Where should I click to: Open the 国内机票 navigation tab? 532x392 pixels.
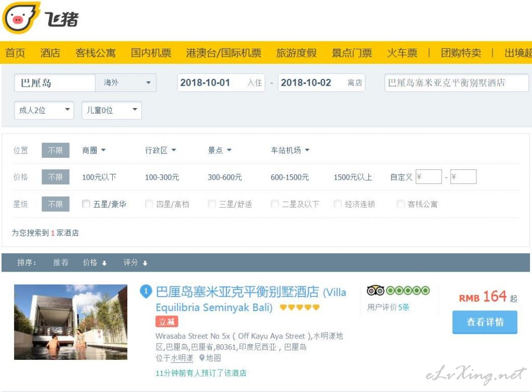151,53
